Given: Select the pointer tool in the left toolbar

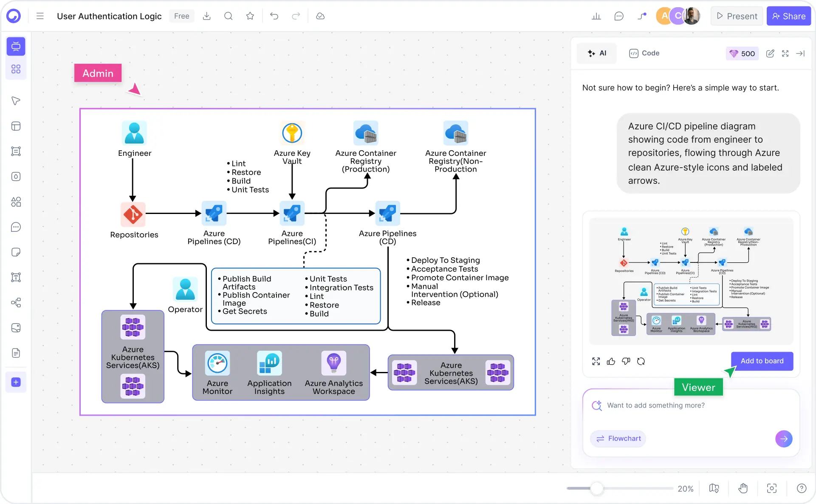Looking at the screenshot, I should pos(16,101).
